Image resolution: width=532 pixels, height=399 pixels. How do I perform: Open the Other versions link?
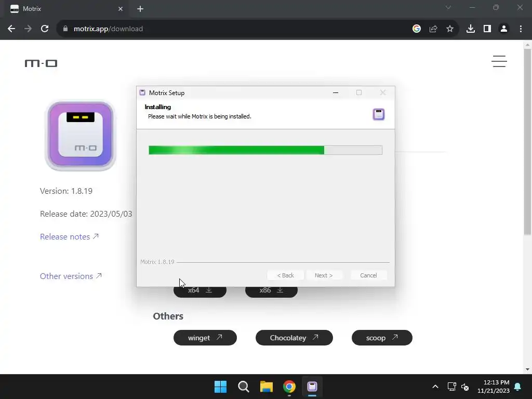(71, 276)
